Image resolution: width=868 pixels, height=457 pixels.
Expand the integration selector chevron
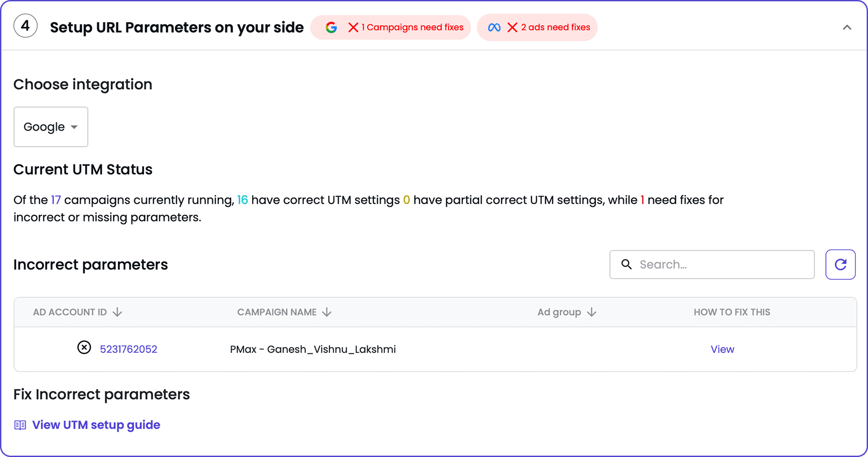pos(74,127)
